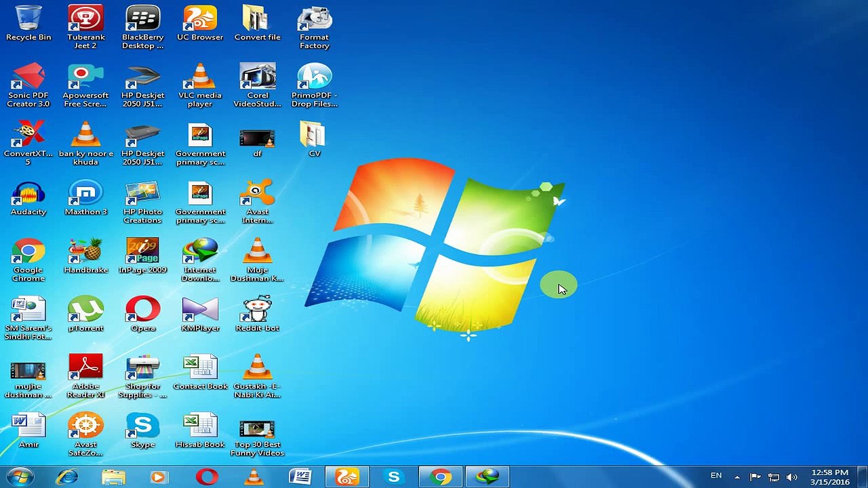The height and width of the screenshot is (488, 868).
Task: Open the CV folder on desktop
Action: pos(315,140)
